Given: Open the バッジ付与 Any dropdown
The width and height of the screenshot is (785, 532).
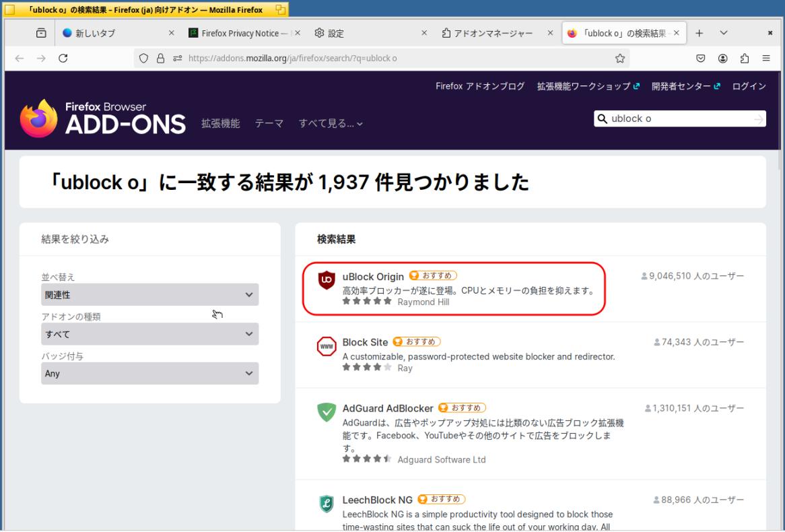Looking at the screenshot, I should (x=149, y=374).
